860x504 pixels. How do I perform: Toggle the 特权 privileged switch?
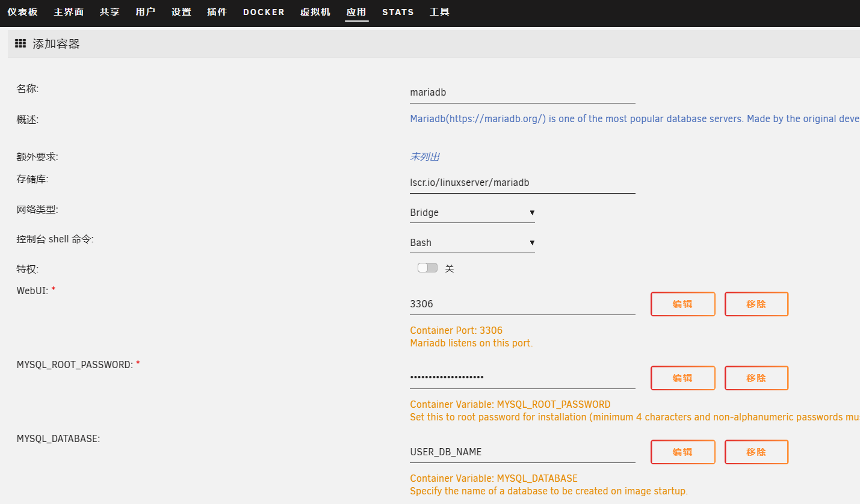[x=427, y=268]
